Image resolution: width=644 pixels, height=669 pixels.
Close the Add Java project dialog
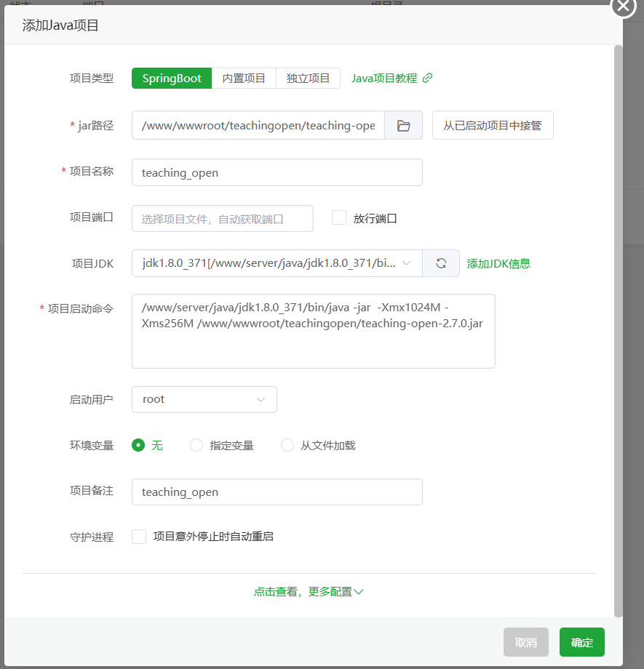coord(624,6)
